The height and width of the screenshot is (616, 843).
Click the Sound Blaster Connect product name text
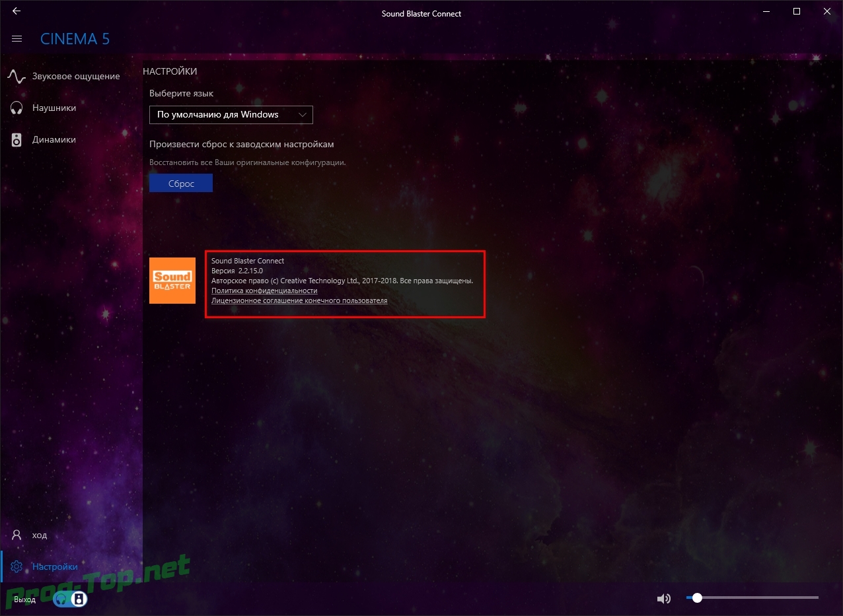pyautogui.click(x=248, y=261)
